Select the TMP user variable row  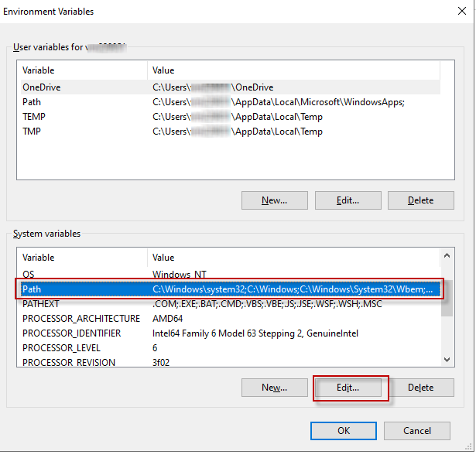click(231, 132)
